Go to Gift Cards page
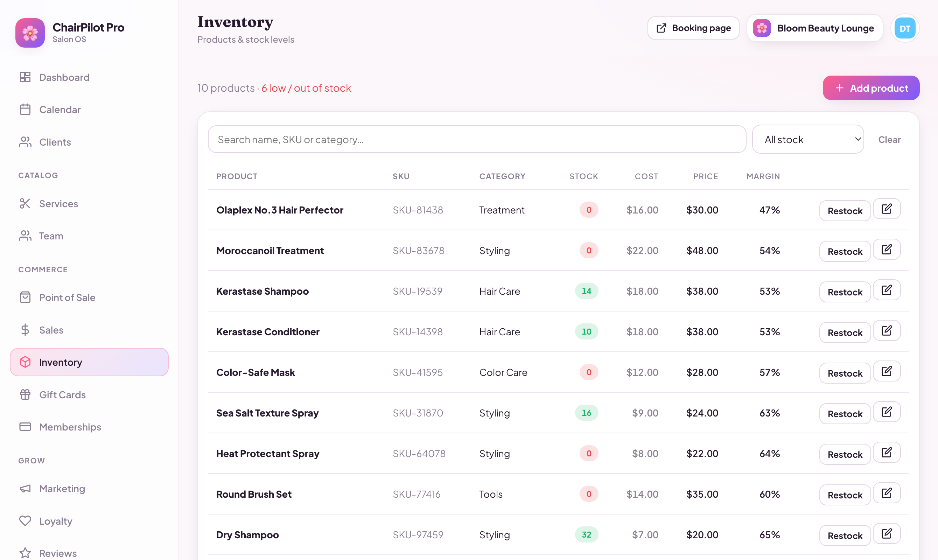Screen dimensions: 938x560 coord(89,395)
